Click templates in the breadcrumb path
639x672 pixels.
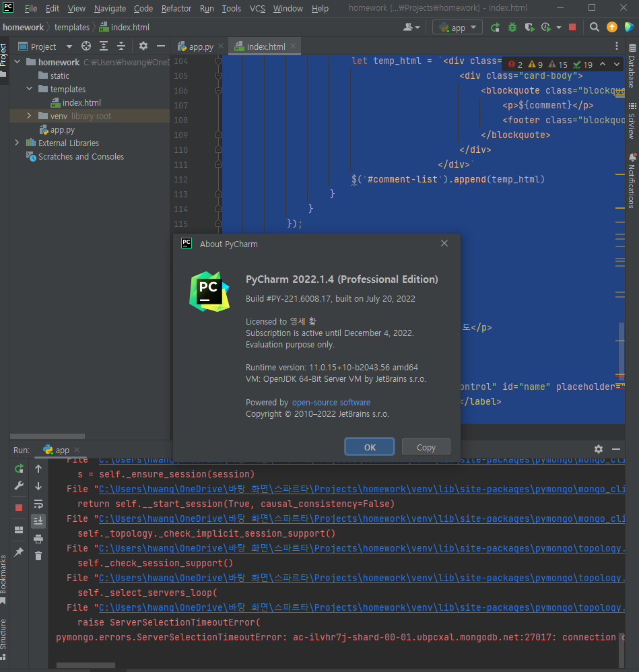(72, 28)
